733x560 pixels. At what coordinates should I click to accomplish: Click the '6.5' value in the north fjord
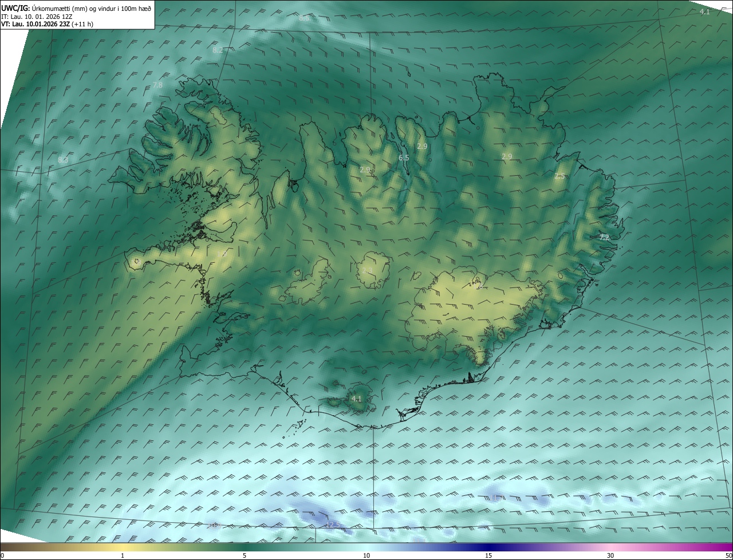coord(403,157)
